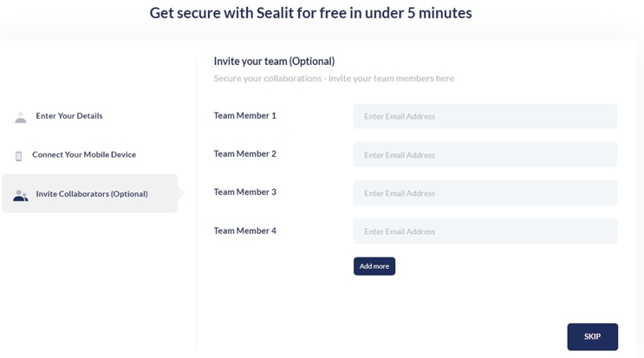Click the Secure your collaborations subtitle text
The image size is (644, 358).
click(334, 78)
